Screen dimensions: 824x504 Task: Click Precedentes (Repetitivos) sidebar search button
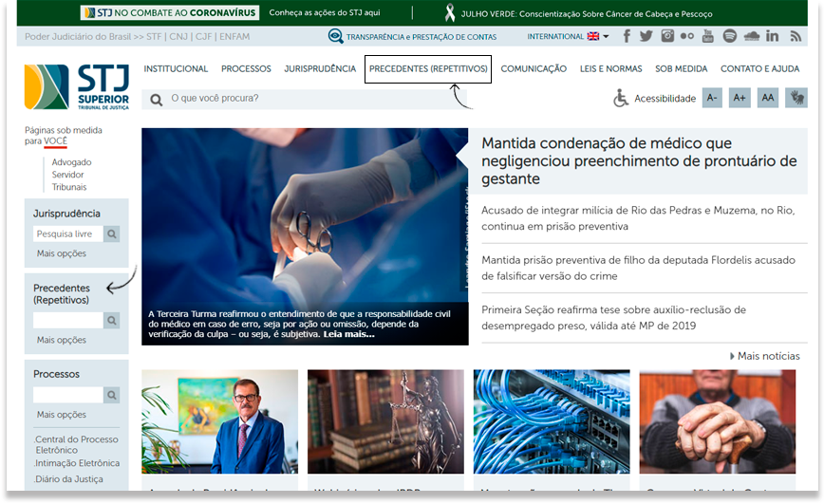(111, 320)
